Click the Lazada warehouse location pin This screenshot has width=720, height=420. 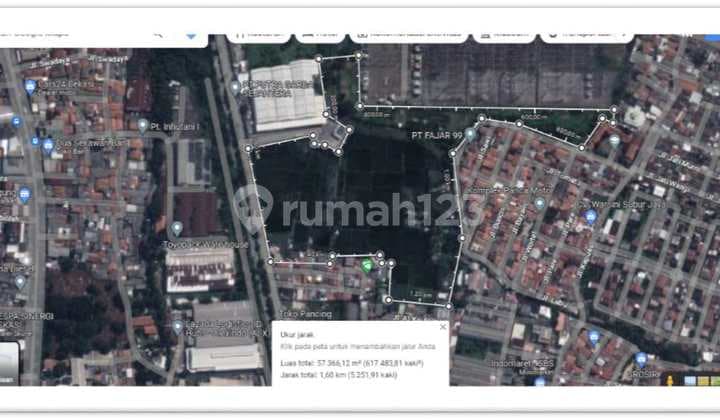click(178, 327)
